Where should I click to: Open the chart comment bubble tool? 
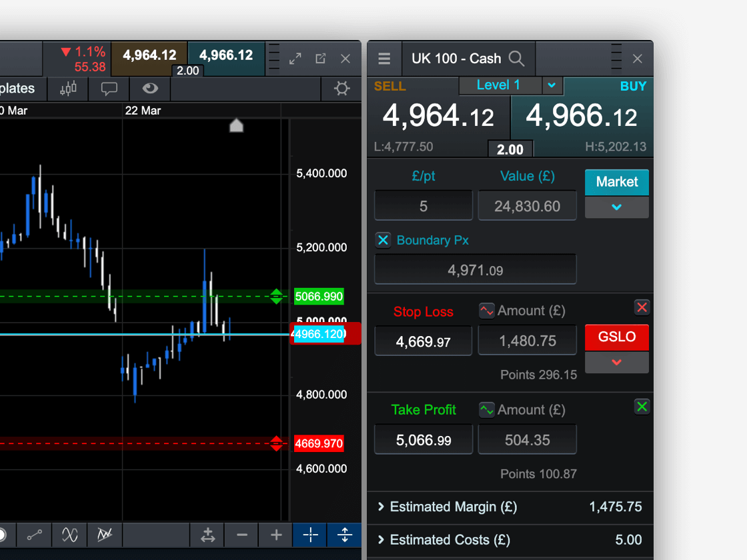(x=109, y=89)
